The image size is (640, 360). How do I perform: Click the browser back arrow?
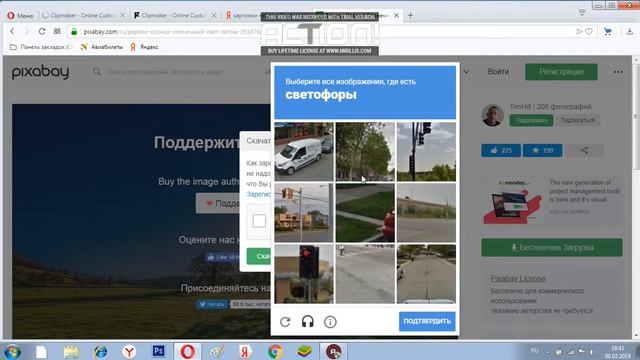point(12,31)
